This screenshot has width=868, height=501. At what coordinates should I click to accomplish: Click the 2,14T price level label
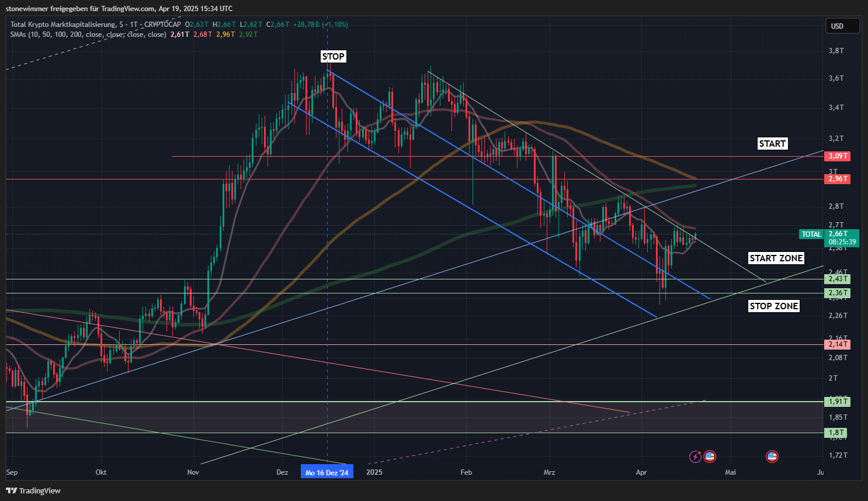(837, 344)
